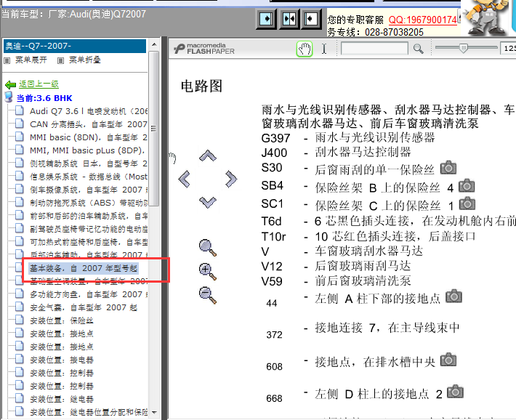Click the zoom percentage field showing 125

(x=508, y=49)
